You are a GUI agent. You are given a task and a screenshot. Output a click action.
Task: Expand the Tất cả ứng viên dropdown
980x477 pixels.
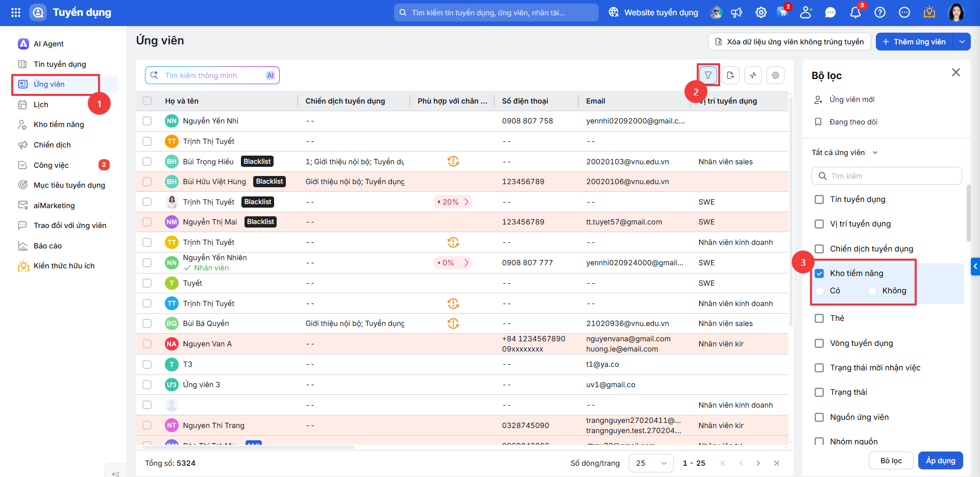[845, 153]
